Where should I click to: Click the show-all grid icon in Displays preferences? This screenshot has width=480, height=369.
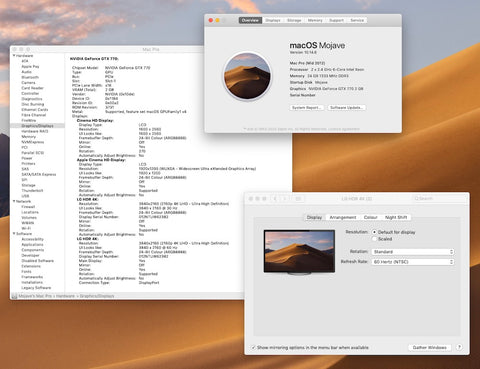[298, 199]
